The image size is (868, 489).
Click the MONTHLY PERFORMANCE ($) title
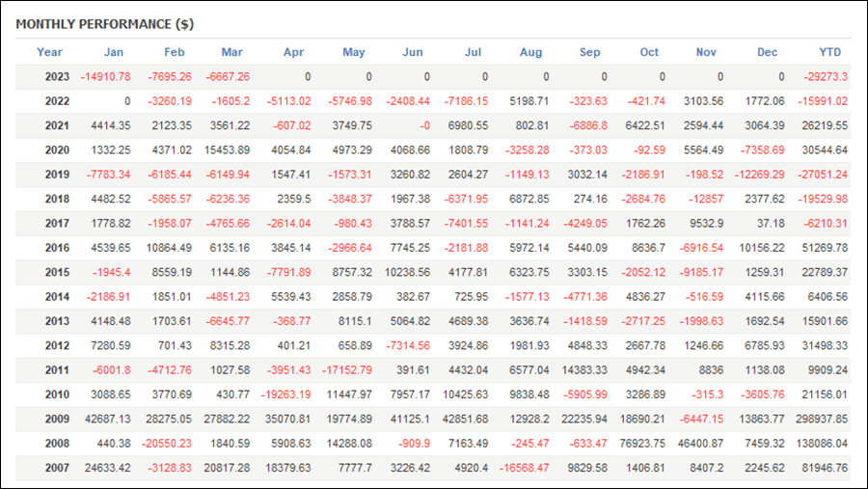click(104, 24)
